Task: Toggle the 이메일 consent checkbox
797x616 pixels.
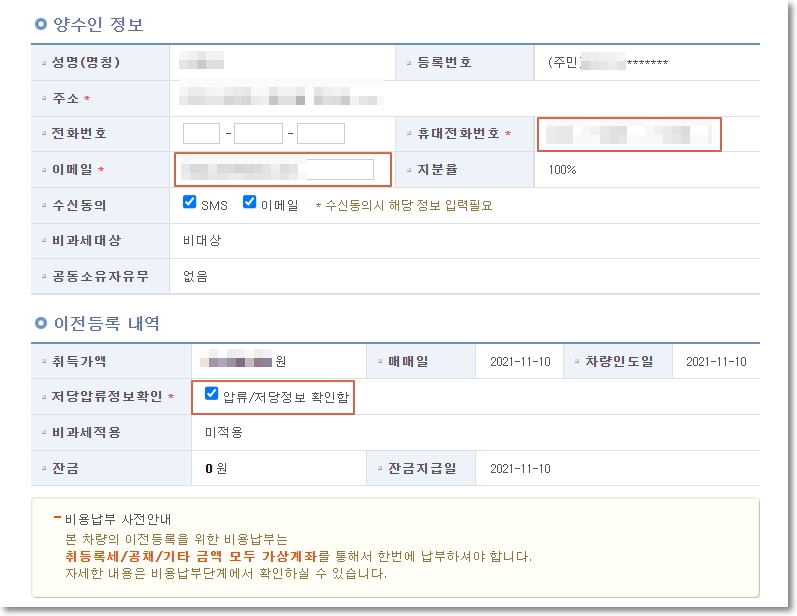Action: (x=250, y=202)
